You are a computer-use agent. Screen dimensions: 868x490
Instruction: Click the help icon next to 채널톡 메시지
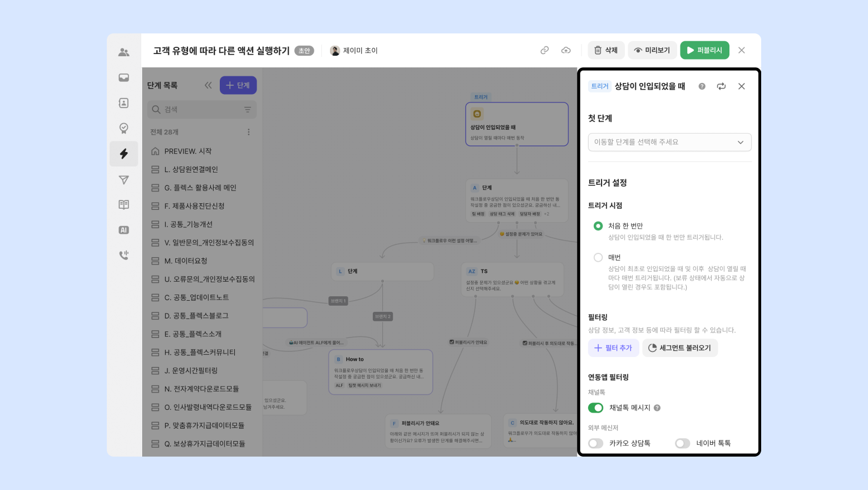point(657,408)
